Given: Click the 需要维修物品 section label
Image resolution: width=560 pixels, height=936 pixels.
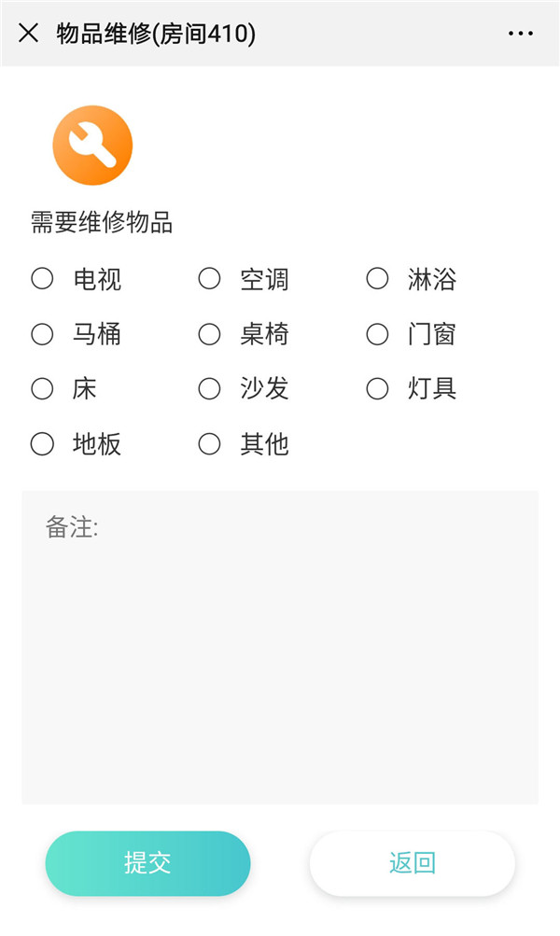Looking at the screenshot, I should point(102,223).
